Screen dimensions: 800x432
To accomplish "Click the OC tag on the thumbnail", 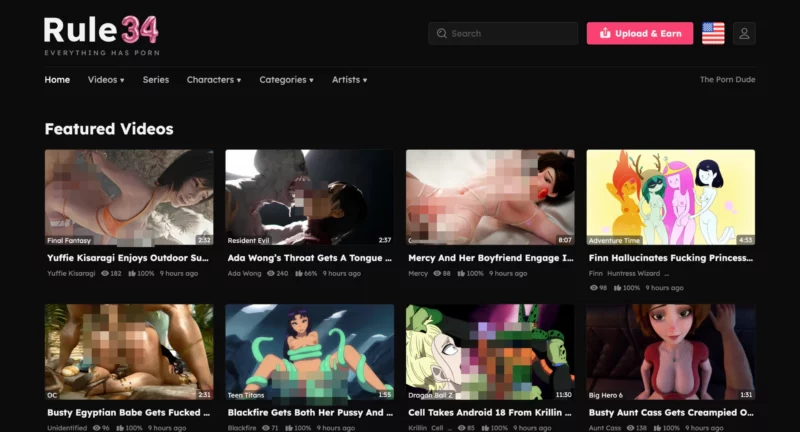I will point(52,395).
